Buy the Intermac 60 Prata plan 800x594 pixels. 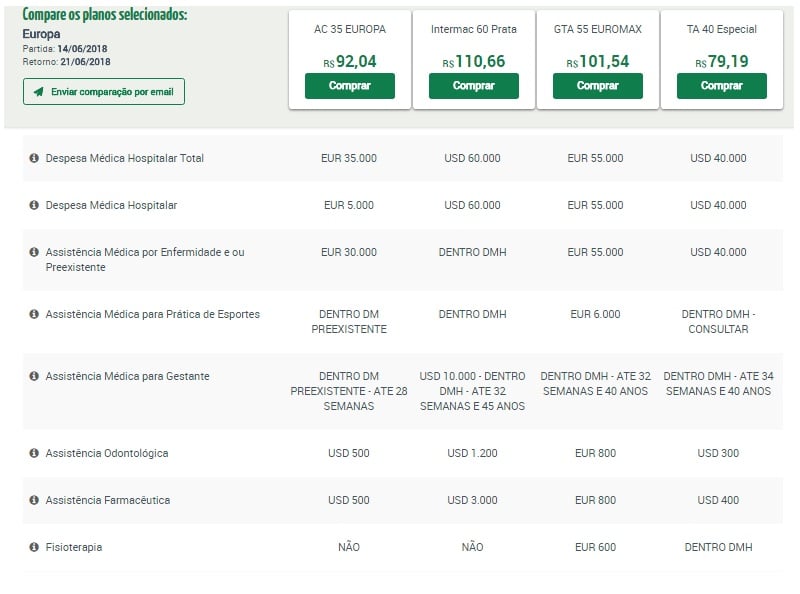click(473, 86)
